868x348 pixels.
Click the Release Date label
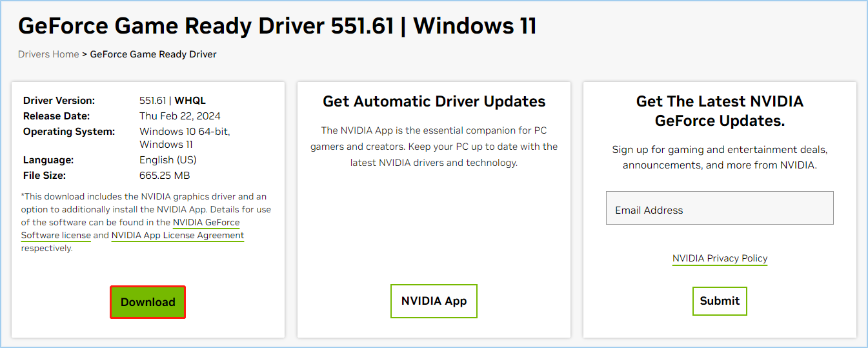pos(56,116)
